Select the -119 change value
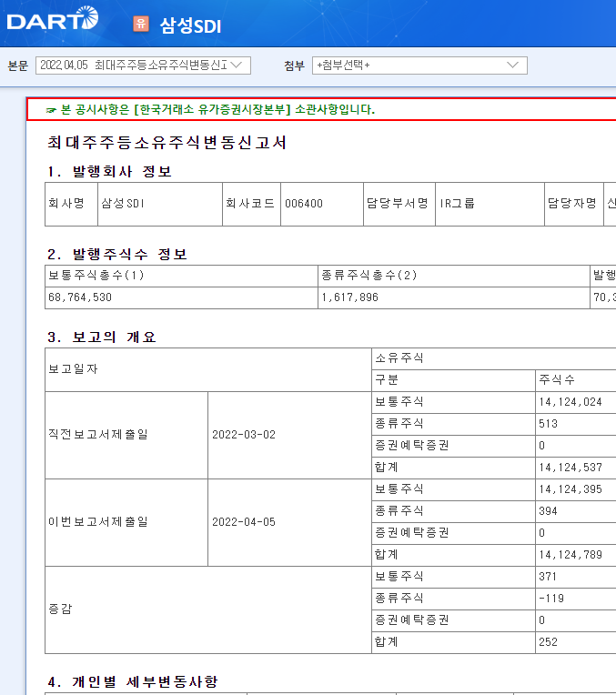 [x=576, y=599]
